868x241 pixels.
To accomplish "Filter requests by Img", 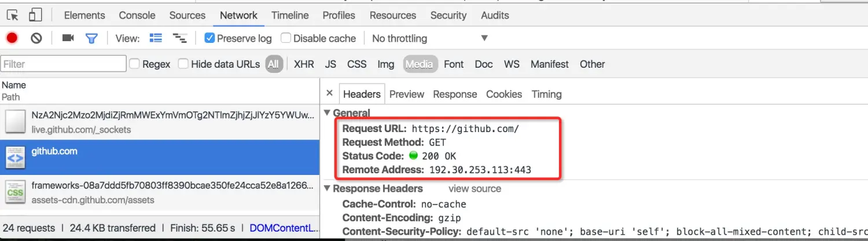I will tap(386, 64).
